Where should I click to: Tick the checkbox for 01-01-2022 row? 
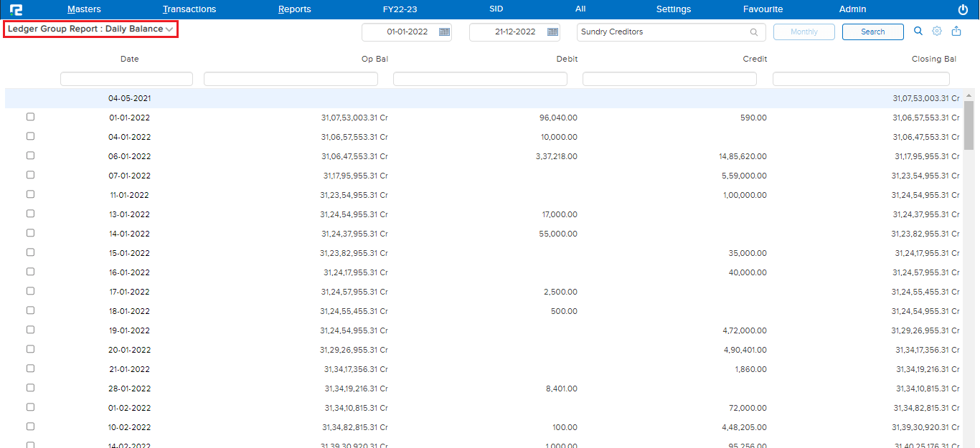point(30,117)
